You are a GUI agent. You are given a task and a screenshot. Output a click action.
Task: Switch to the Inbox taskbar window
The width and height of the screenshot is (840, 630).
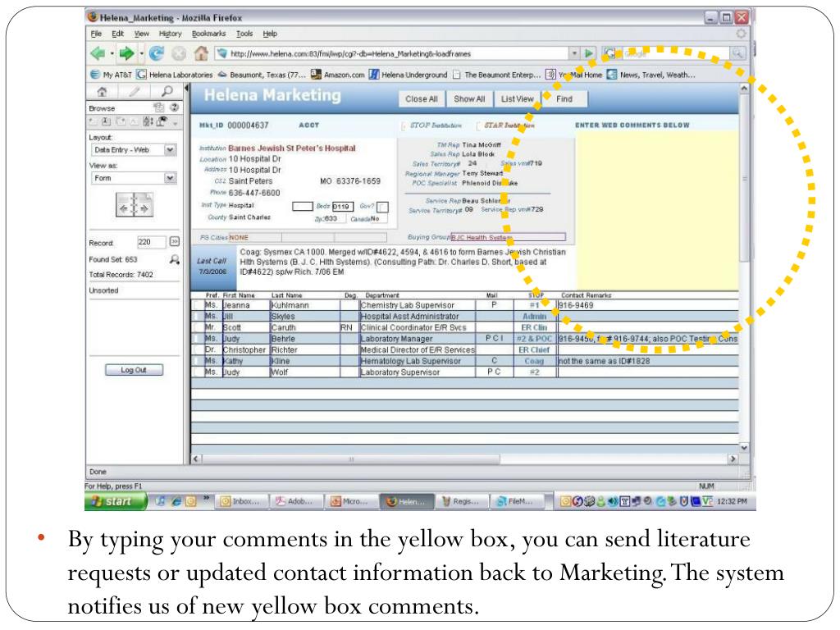[x=241, y=501]
